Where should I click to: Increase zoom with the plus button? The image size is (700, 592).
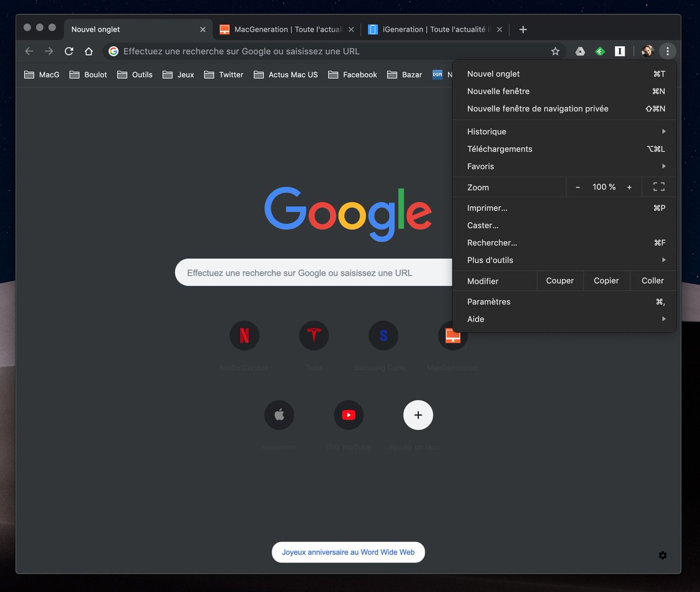(x=629, y=187)
